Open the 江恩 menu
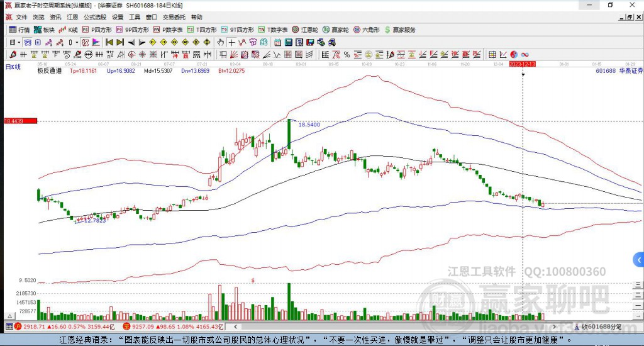 click(72, 17)
